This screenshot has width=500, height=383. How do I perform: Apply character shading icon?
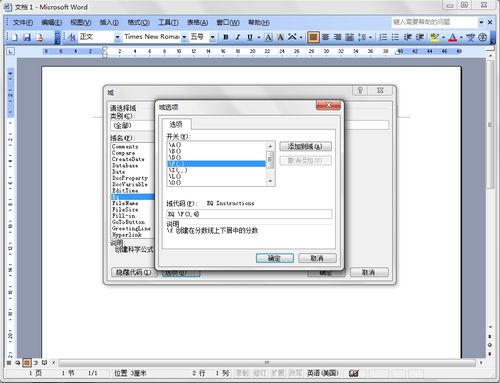click(280, 37)
